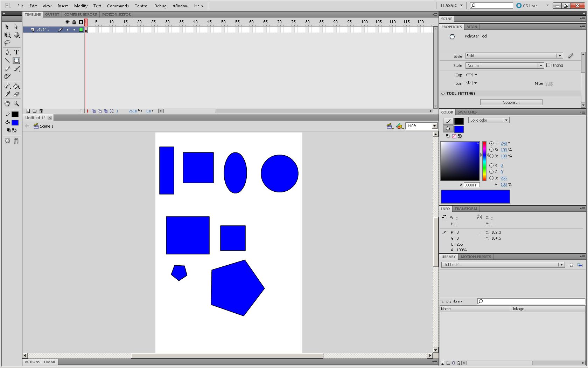This screenshot has width=588, height=368.
Task: Select the Text tool
Action: pos(16,52)
